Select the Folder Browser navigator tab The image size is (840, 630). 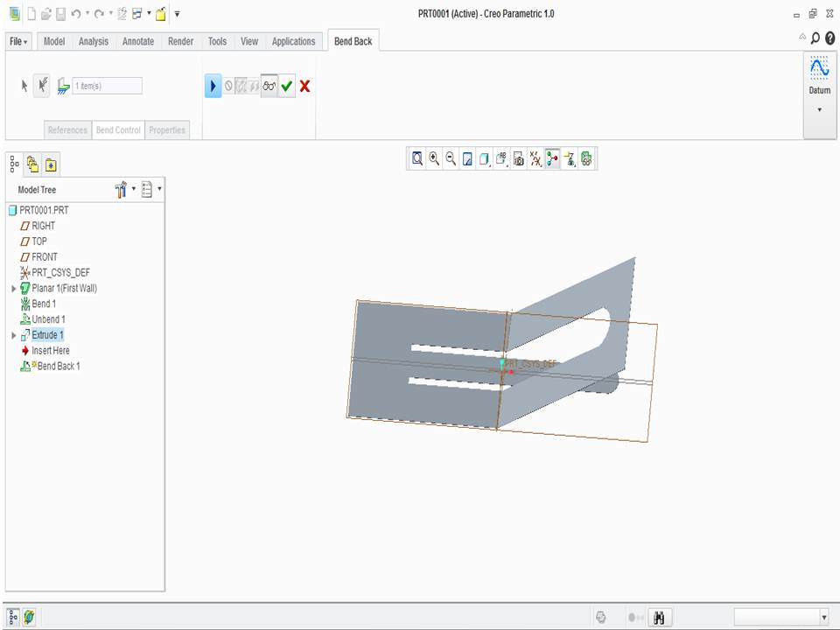(32, 164)
